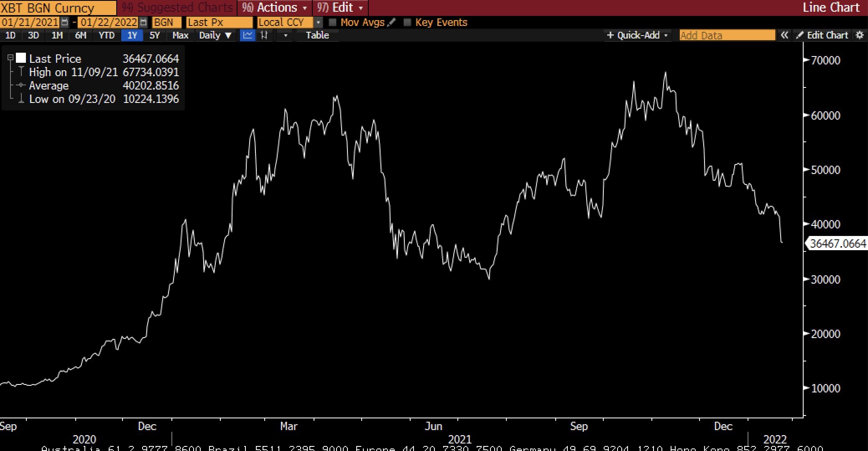The width and height of the screenshot is (868, 451).
Task: Switch to the bar chart type icon
Action: pos(264,35)
